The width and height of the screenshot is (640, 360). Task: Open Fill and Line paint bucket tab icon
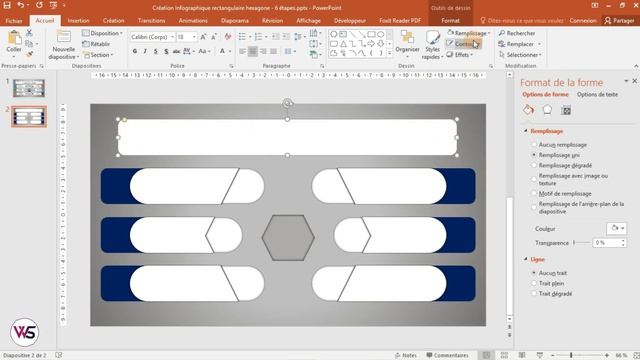click(x=528, y=110)
